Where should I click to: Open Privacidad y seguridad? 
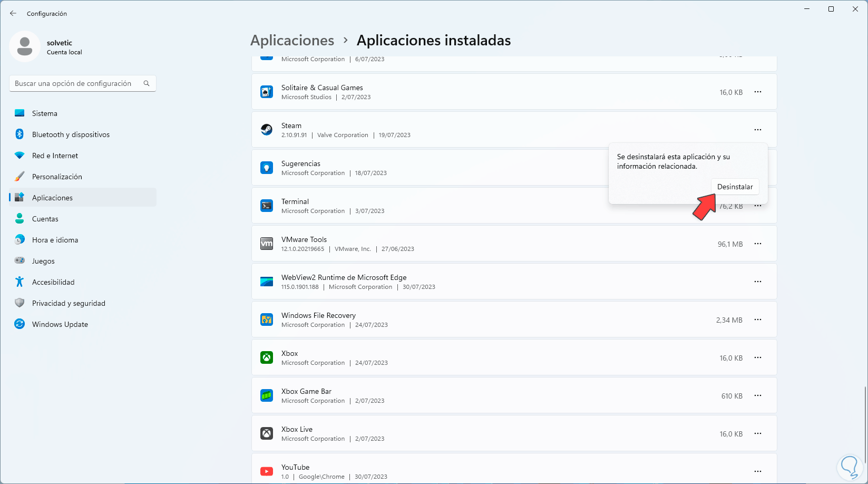[83, 303]
